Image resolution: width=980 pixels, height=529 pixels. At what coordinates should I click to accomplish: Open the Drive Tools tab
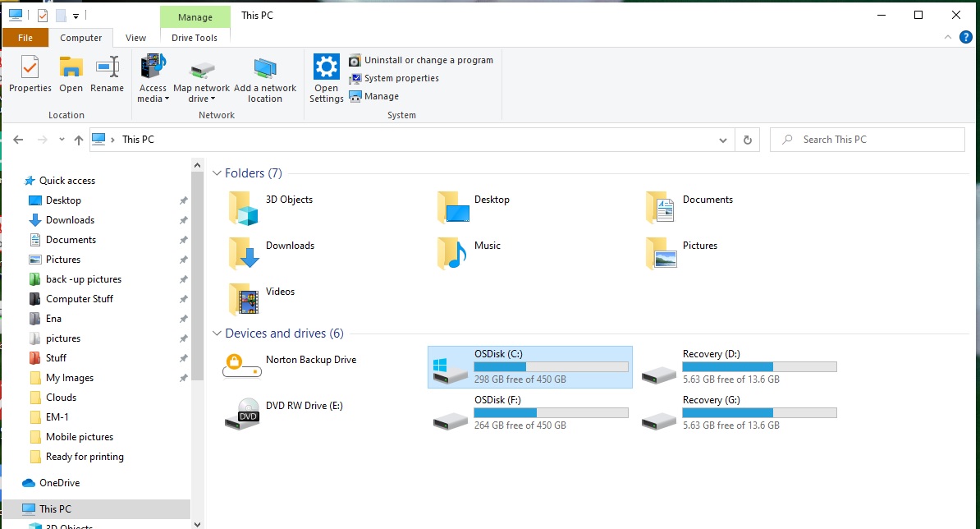tap(195, 38)
